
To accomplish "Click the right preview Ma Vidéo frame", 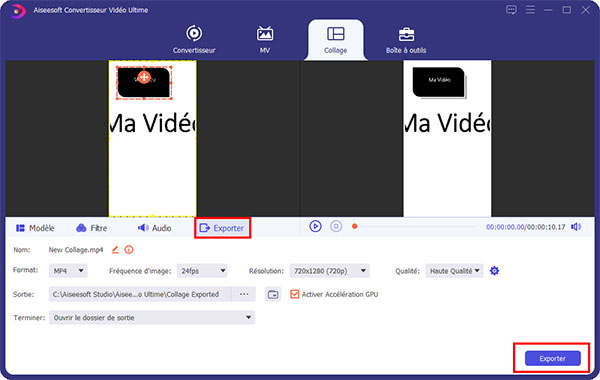I will click(x=447, y=139).
